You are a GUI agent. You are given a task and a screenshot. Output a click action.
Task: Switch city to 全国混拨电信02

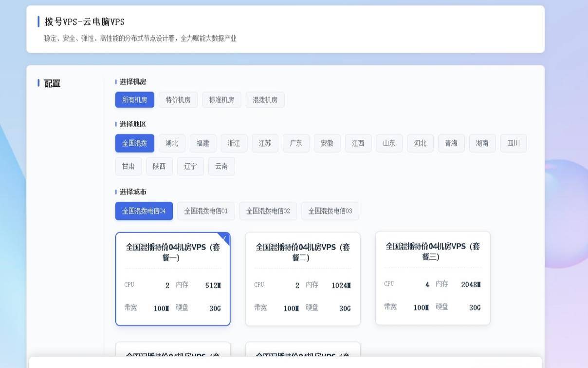(268, 211)
